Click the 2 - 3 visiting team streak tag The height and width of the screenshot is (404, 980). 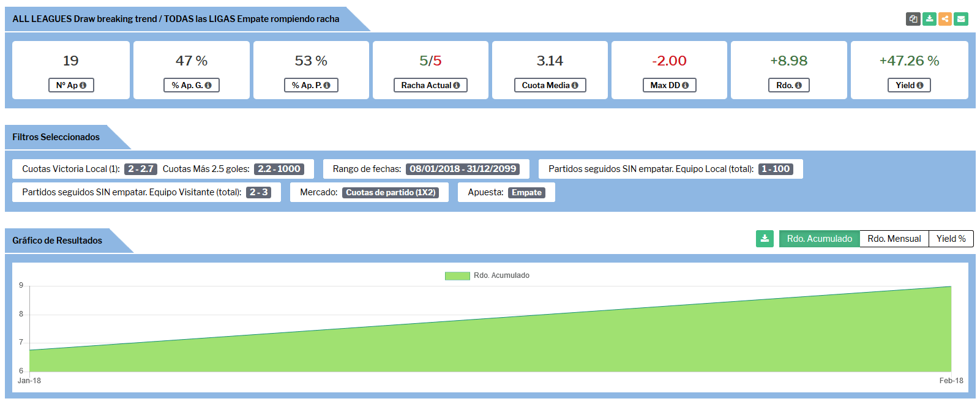pos(258,192)
